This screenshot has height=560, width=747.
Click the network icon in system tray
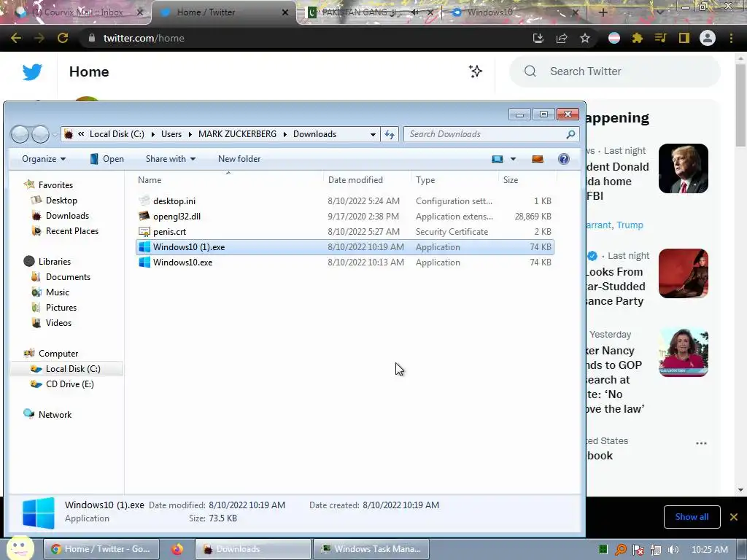(656, 550)
